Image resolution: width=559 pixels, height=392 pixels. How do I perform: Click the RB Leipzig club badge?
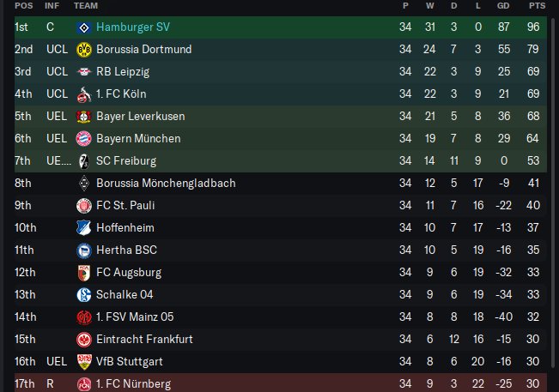83,72
